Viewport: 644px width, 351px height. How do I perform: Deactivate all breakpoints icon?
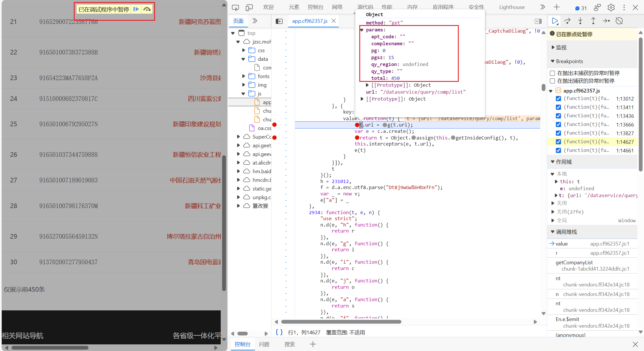pyautogui.click(x=619, y=21)
